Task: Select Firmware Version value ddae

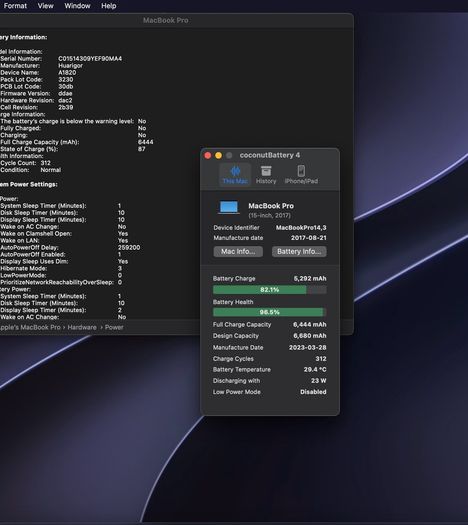Action: pyautogui.click(x=65, y=93)
